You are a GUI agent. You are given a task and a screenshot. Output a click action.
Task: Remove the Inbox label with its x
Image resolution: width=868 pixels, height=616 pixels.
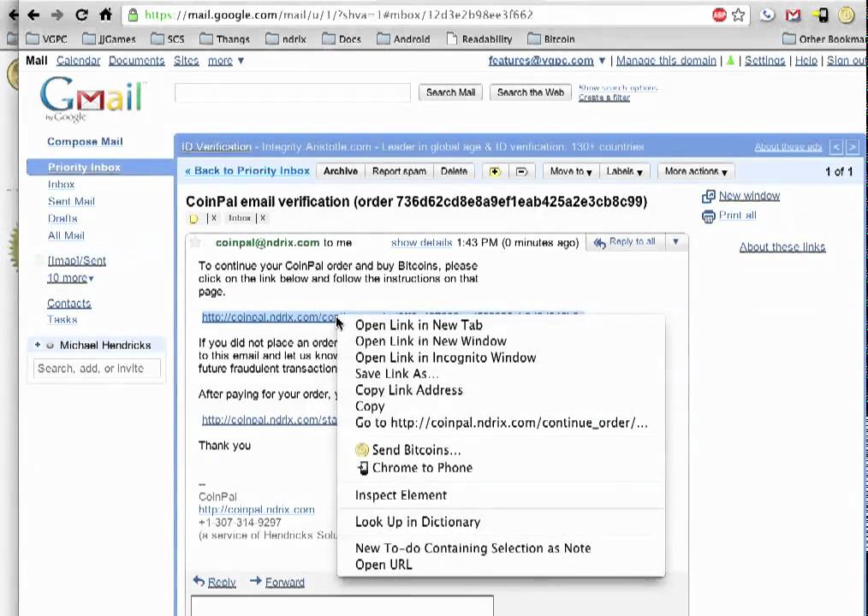pos(263,218)
